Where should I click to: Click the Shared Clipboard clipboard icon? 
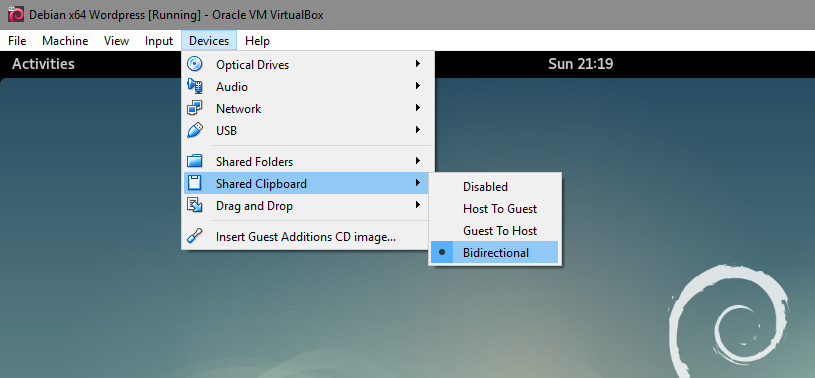(194, 183)
